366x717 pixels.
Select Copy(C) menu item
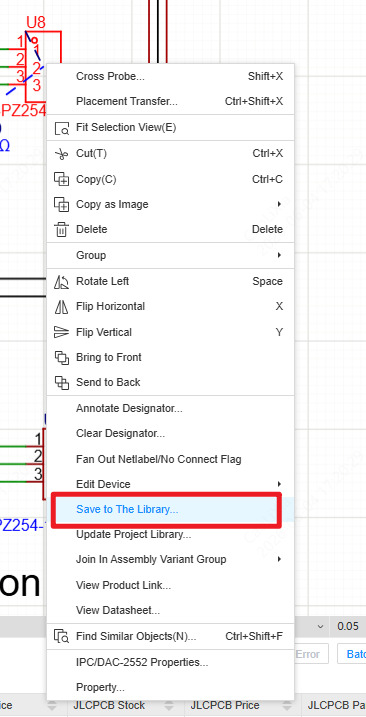pyautogui.click(x=170, y=179)
